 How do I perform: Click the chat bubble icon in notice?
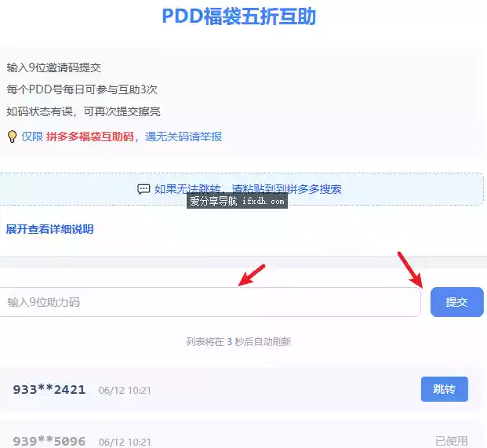(144, 189)
